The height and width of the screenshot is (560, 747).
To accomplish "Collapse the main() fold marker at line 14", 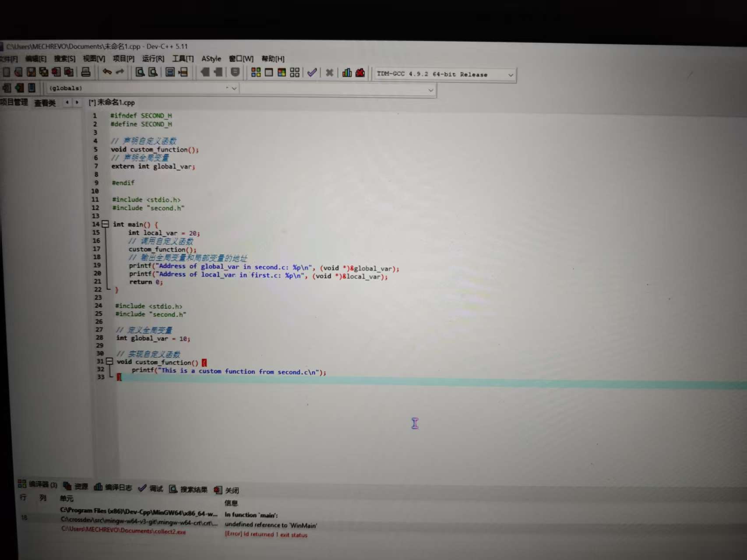I will (x=106, y=224).
